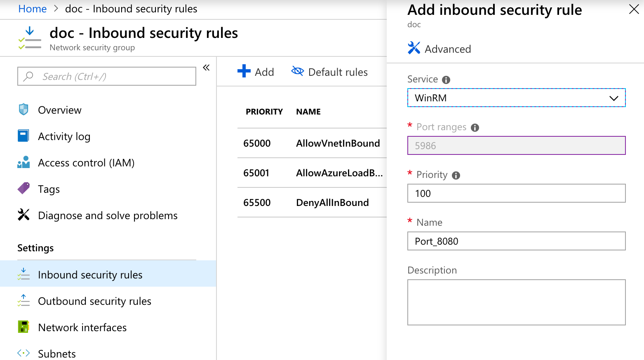Select the AllowAzureLoadB... rule row

tap(312, 173)
